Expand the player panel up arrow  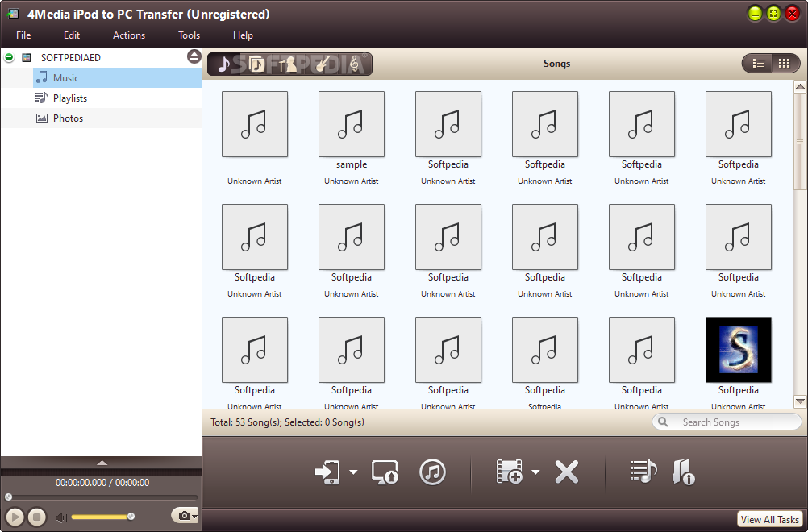(102, 463)
